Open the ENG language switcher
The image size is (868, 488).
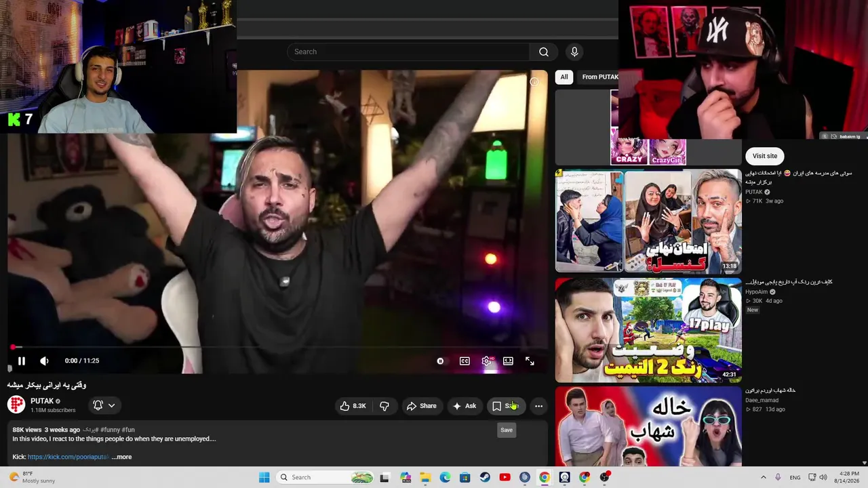click(x=795, y=477)
